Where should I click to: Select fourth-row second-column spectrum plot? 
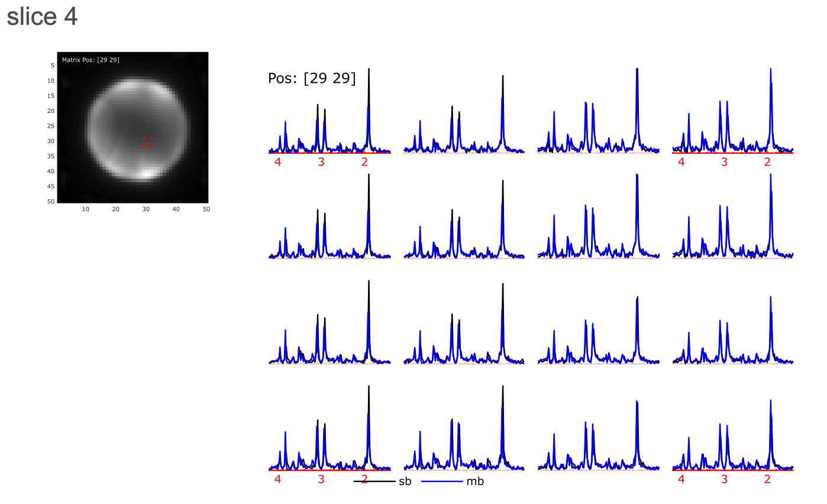[464, 428]
